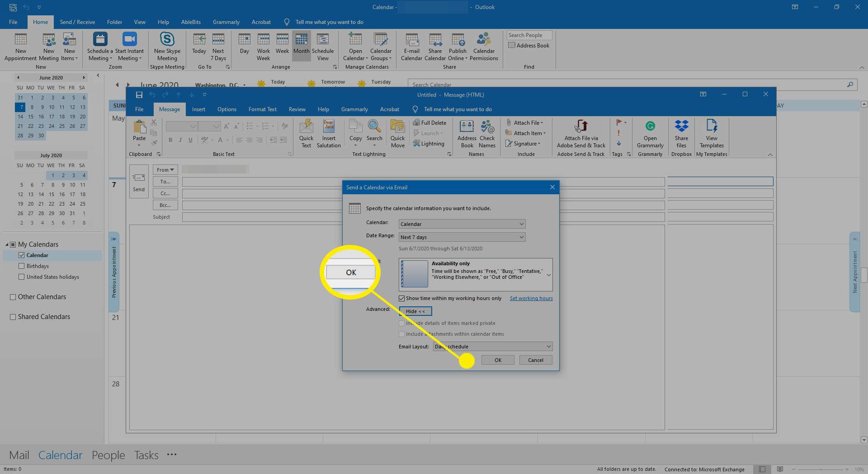This screenshot has width=868, height=474.
Task: Click the Share Calendar icon
Action: tap(435, 47)
